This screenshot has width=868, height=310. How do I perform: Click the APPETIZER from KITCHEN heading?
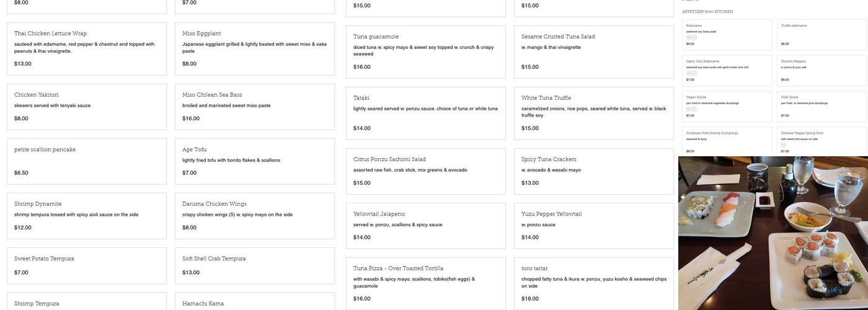tap(707, 11)
